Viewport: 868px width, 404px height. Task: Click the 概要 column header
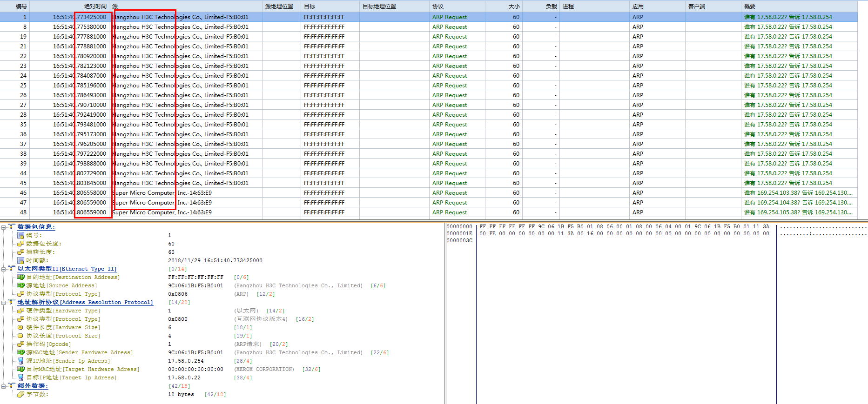[749, 6]
